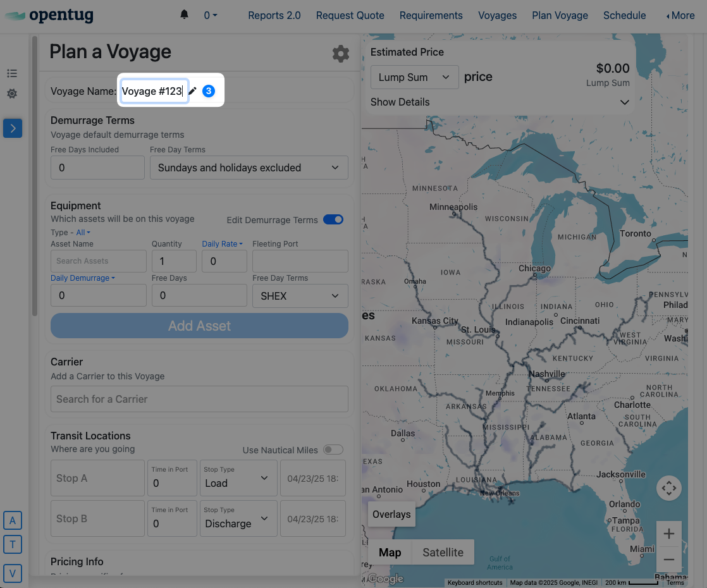Switch map to Satellite view
Image resolution: width=707 pixels, height=588 pixels.
pos(443,552)
